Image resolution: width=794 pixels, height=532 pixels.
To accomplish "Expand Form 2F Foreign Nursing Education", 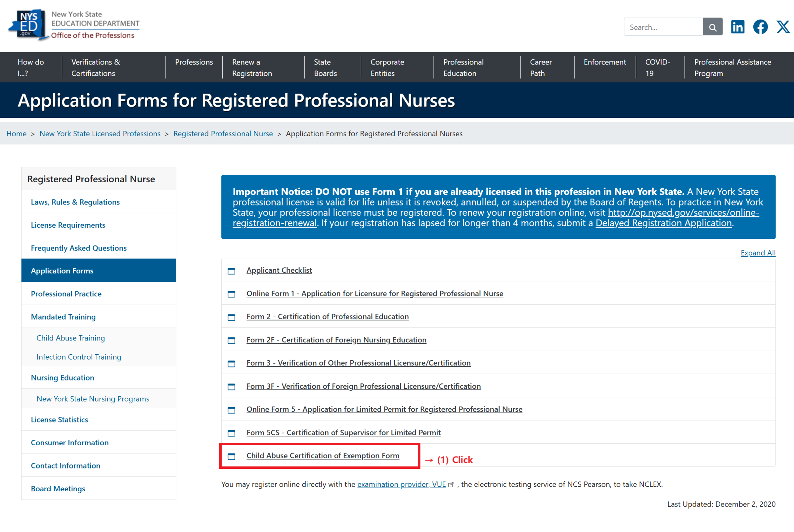I will [336, 340].
